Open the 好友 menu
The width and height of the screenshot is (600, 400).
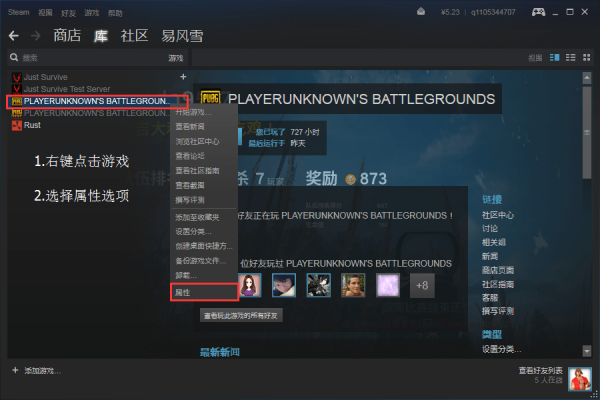(x=68, y=13)
